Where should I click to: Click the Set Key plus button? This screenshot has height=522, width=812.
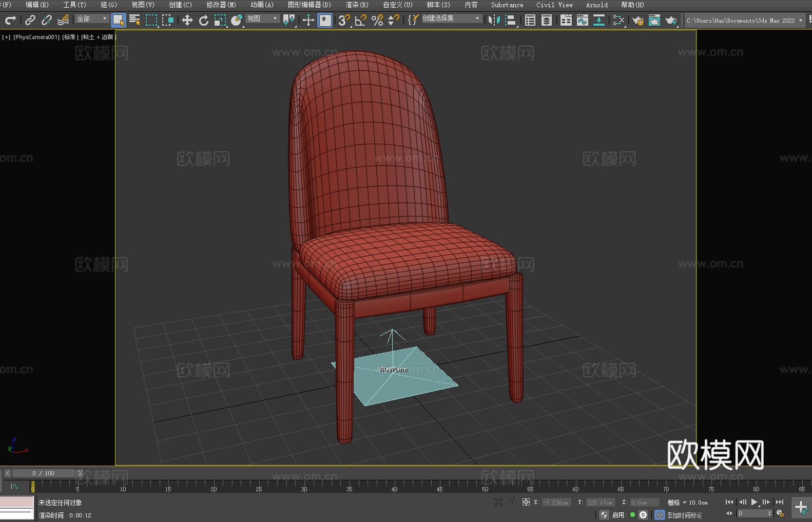[x=801, y=507]
